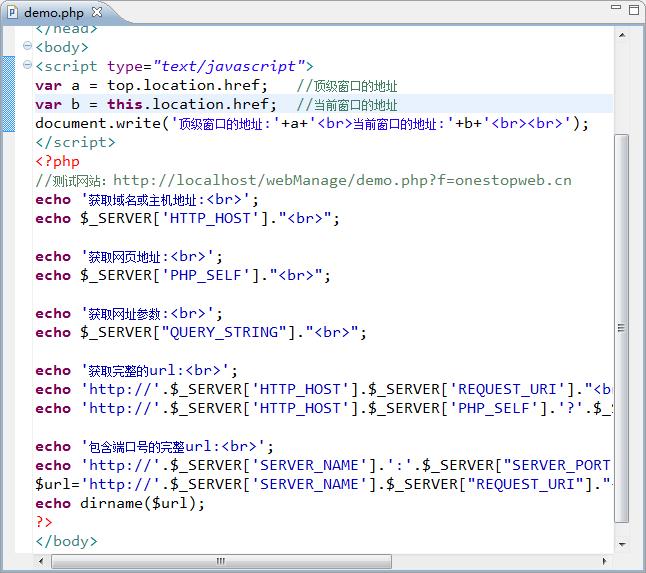Click the '获取网页地址' echo string
The image size is (646, 573).
pos(147,257)
